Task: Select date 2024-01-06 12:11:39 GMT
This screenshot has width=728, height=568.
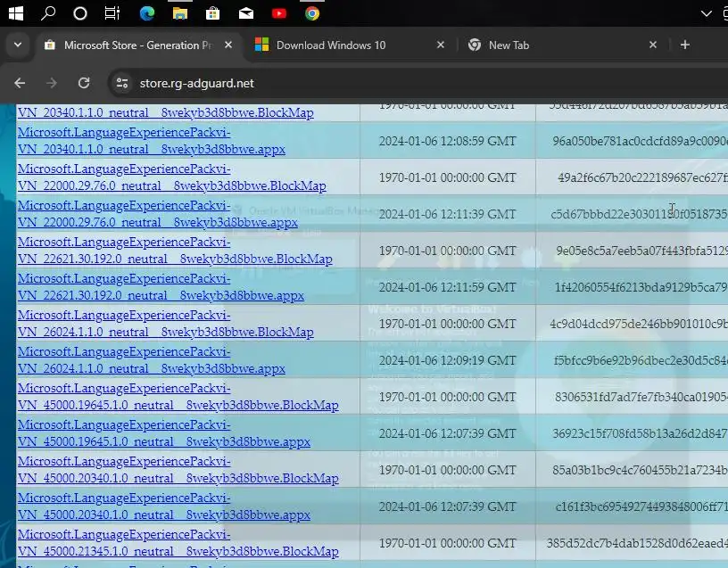Action: click(x=448, y=214)
